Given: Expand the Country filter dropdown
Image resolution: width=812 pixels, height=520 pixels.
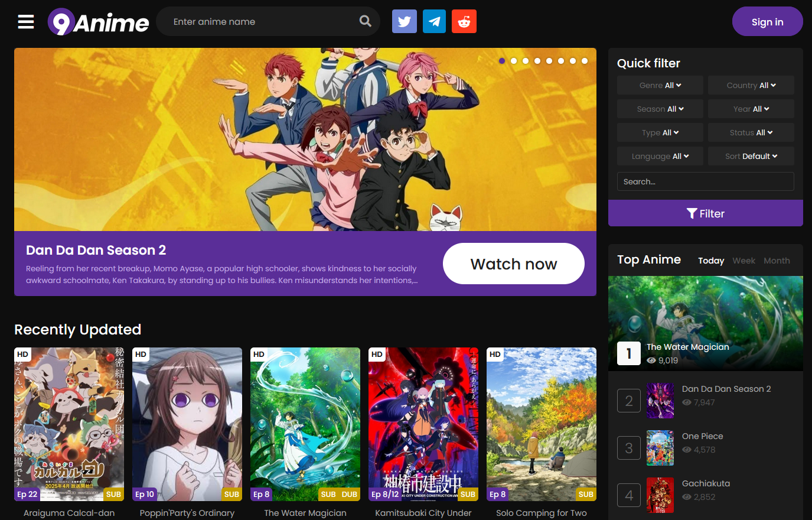Looking at the screenshot, I should [751, 85].
